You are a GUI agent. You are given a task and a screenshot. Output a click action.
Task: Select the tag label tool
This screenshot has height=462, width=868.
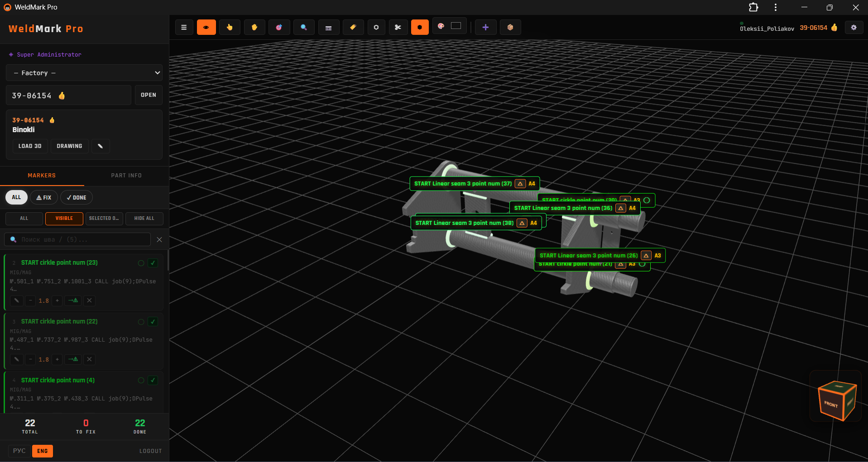point(353,27)
